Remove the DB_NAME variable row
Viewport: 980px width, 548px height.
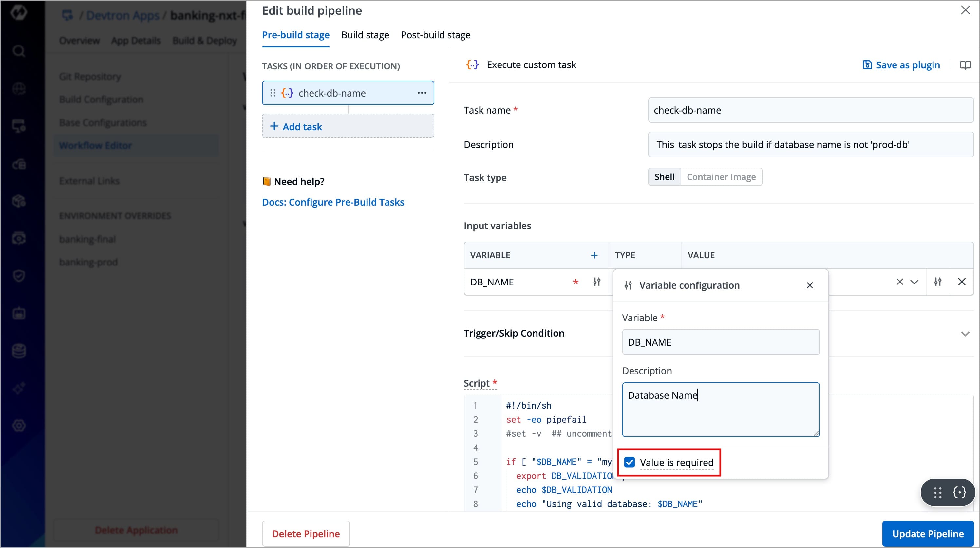[x=962, y=282]
